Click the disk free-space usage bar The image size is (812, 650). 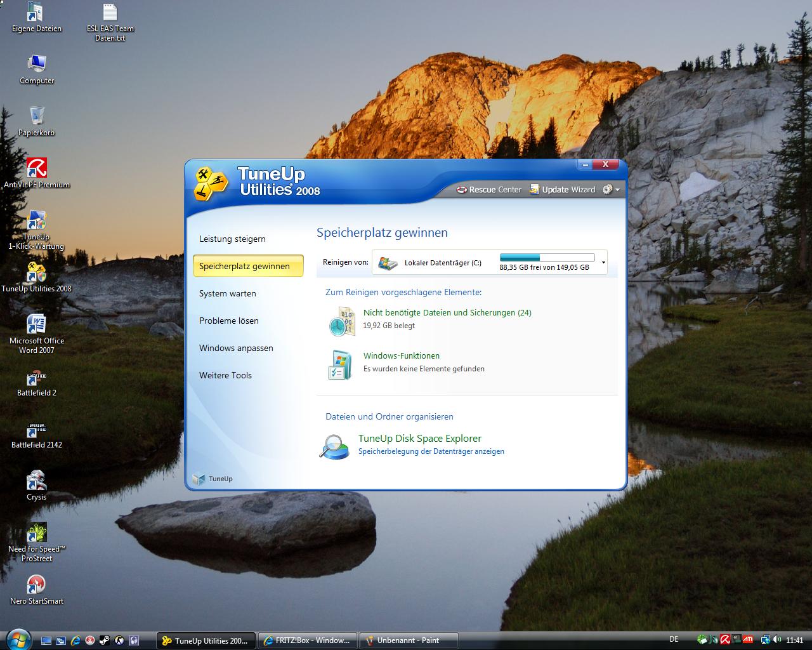click(547, 257)
